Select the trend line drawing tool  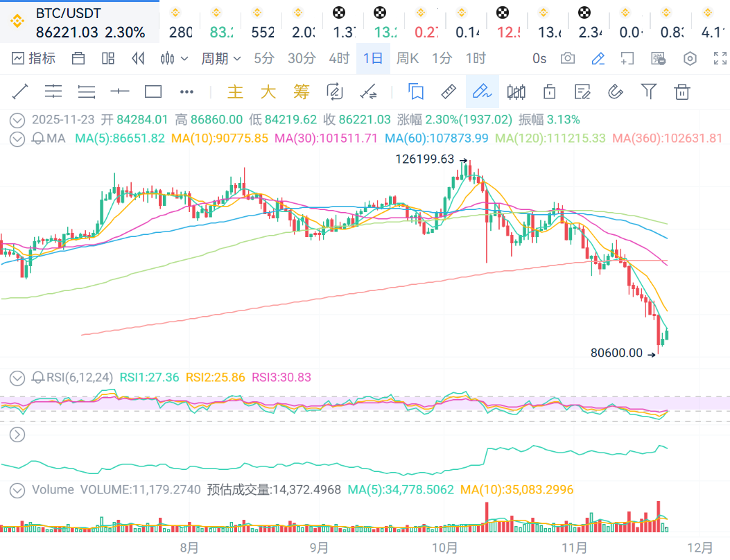pos(20,91)
